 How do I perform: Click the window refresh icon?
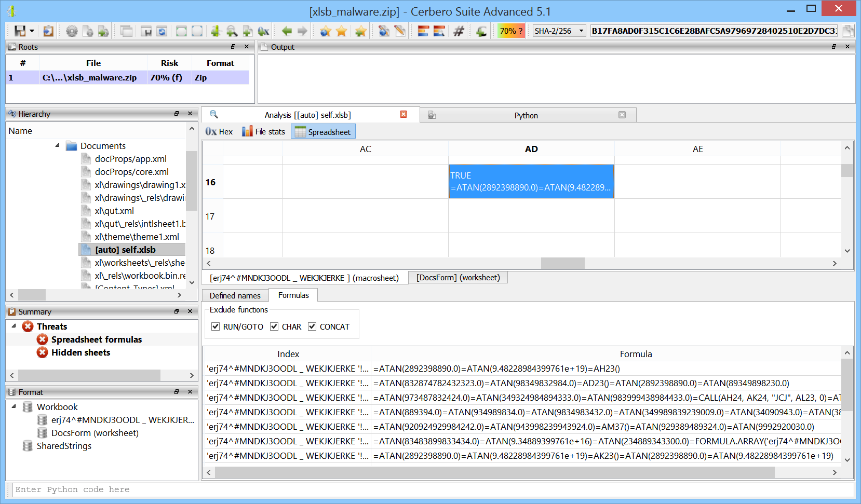pyautogui.click(x=162, y=31)
